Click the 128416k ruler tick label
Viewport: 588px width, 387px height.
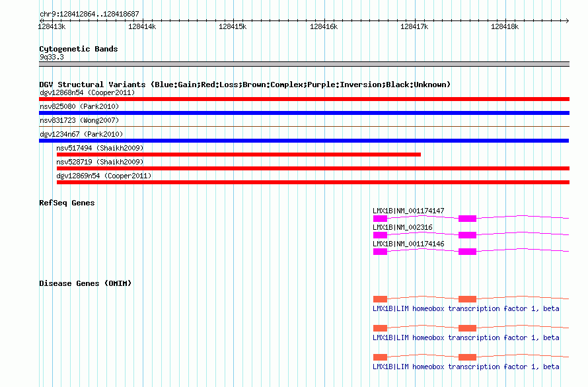tap(324, 26)
